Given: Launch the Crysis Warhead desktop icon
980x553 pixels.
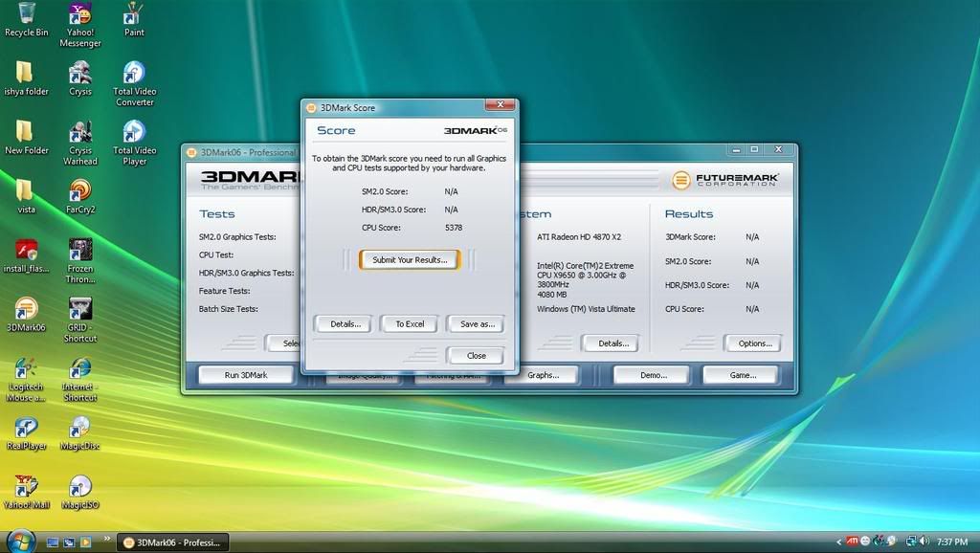Looking at the screenshot, I should pyautogui.click(x=80, y=133).
